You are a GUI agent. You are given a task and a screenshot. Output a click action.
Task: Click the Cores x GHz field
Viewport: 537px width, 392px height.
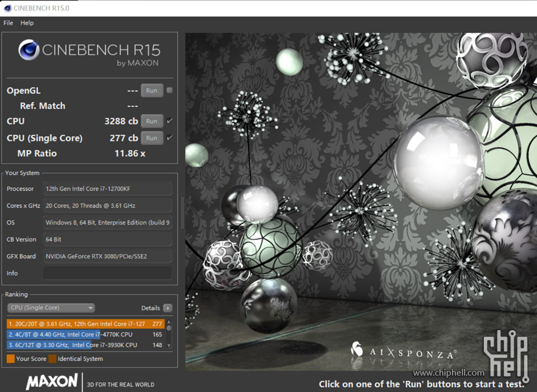[x=107, y=205]
